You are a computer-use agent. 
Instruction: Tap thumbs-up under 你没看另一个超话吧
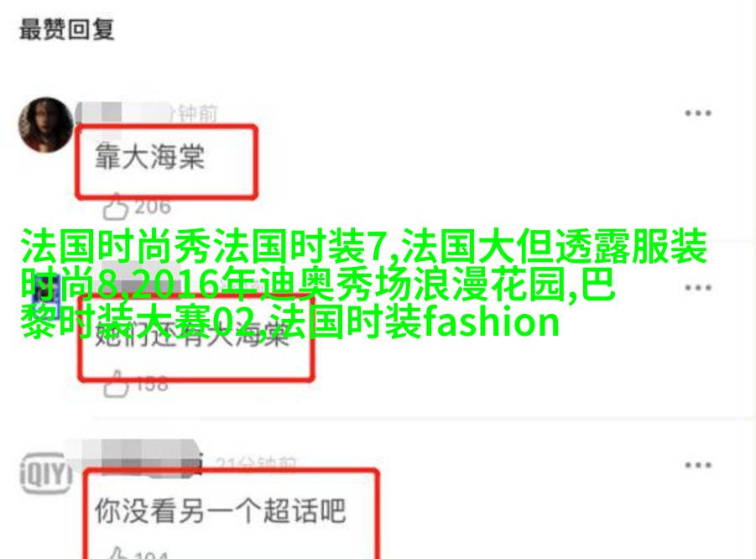(116, 553)
